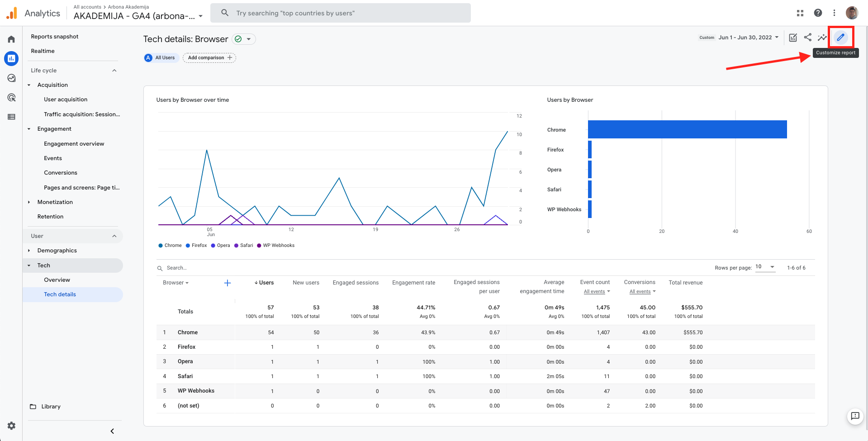
Task: Open User acquisition report
Action: coord(66,100)
